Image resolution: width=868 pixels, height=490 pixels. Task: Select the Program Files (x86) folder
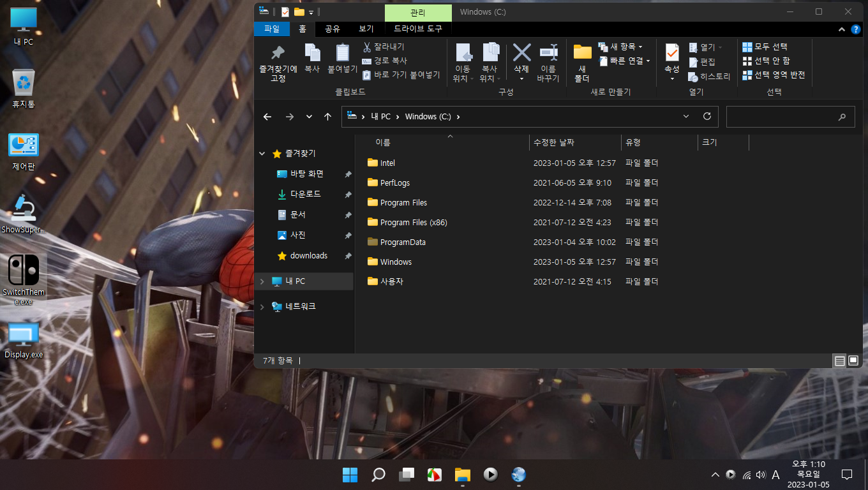pos(414,223)
